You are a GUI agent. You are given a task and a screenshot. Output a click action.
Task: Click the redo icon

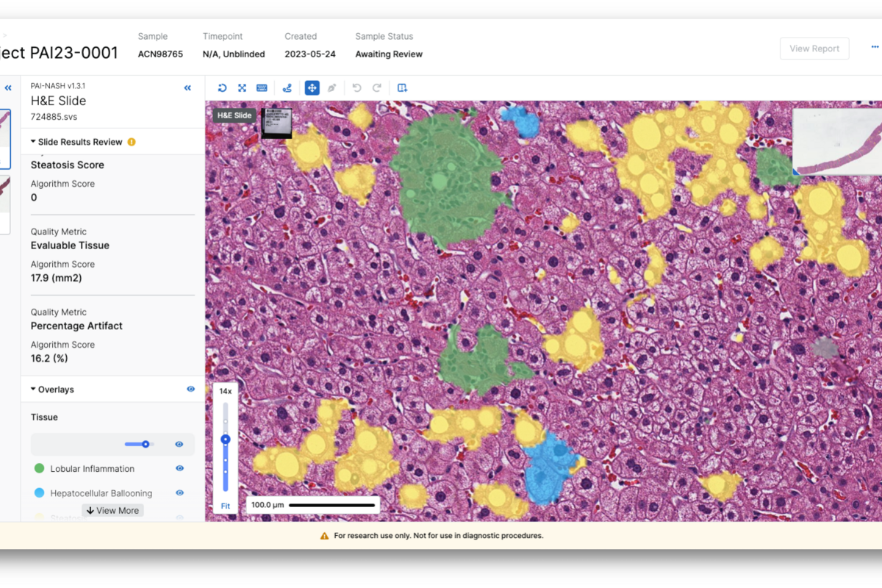coord(376,87)
